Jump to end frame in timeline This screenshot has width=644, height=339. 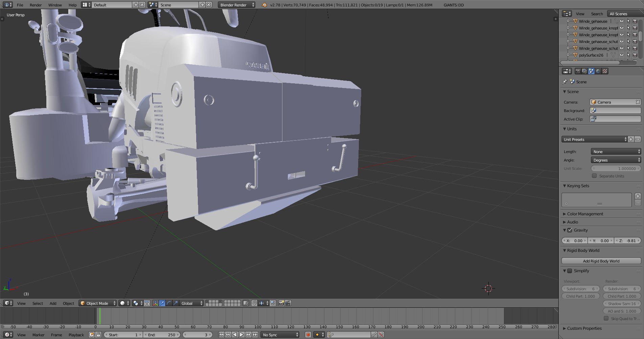(x=255, y=335)
